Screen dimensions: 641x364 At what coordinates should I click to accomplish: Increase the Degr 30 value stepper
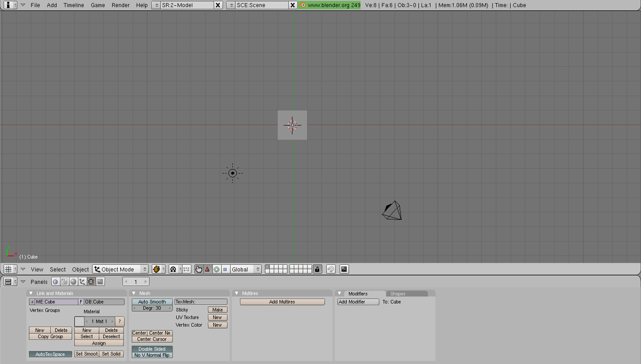point(170,307)
